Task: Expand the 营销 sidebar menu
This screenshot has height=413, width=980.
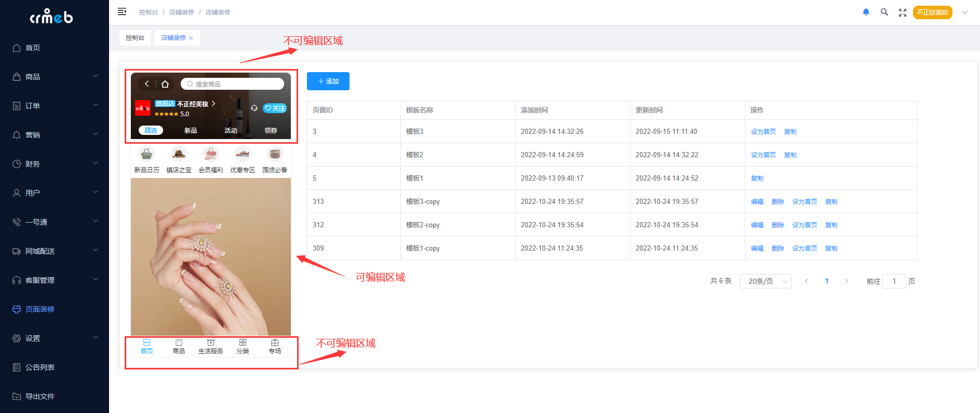Action: [x=55, y=134]
